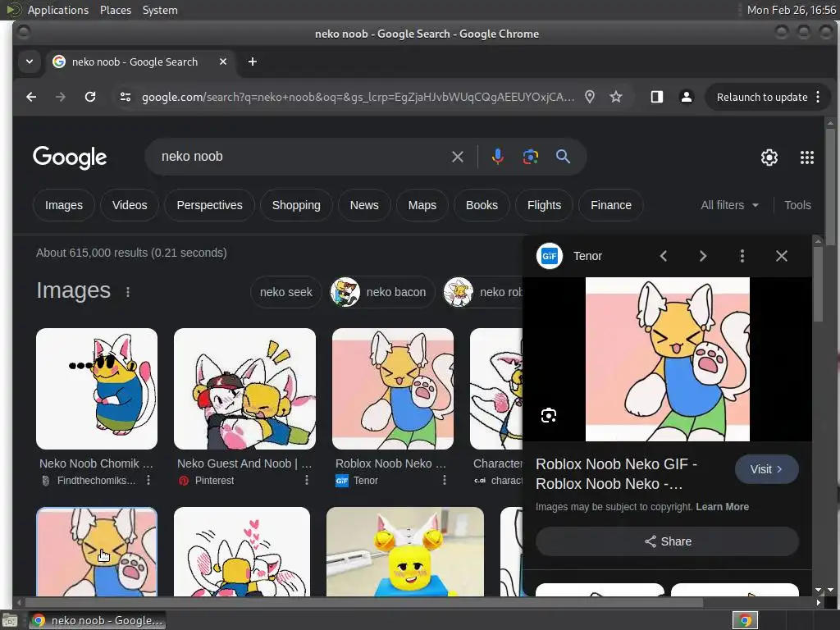This screenshot has height=630, width=840.
Task: Open a new tab with the plus icon
Action: coord(253,62)
